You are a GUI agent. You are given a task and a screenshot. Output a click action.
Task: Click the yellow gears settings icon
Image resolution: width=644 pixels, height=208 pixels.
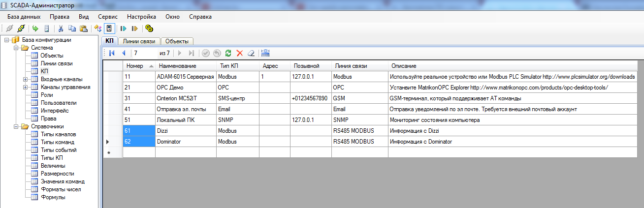[x=149, y=29]
